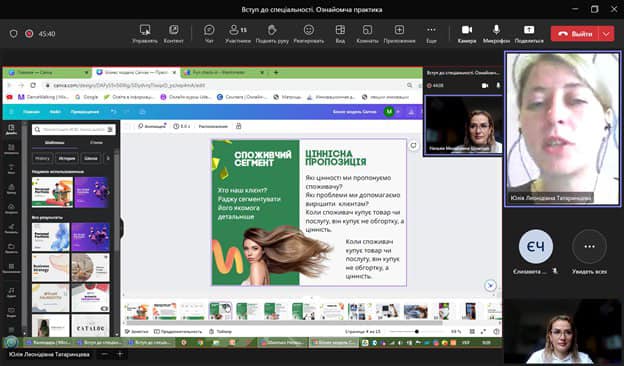Open the Timer (Таймер) at bottom of Canva

coord(220,331)
